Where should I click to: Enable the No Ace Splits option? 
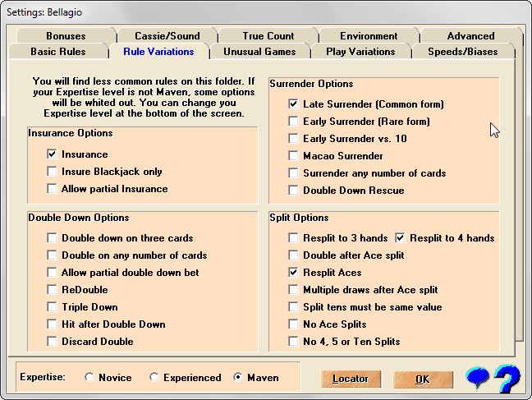pos(293,324)
